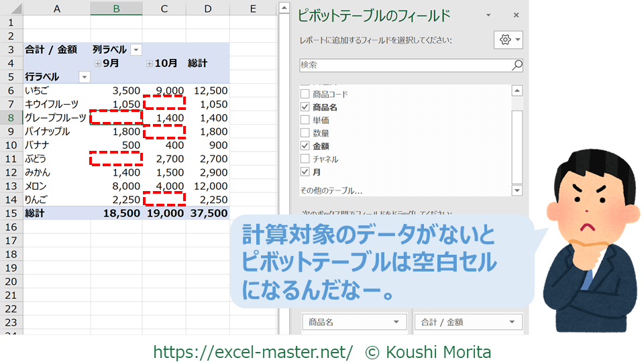Uncheck the 金額 field checkbox
644x362 pixels.
point(305,146)
